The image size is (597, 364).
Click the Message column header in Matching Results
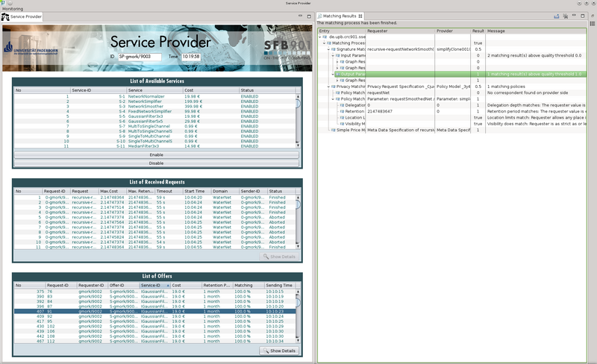(536, 31)
